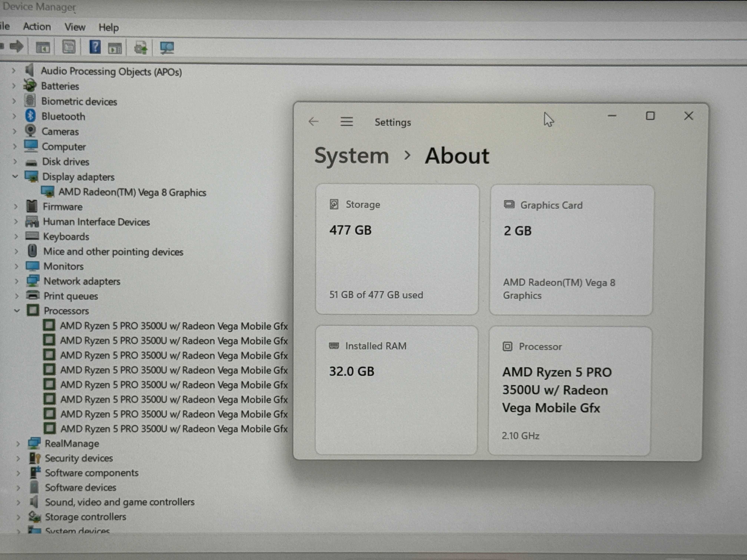Click the Installed RAM 32.0 GB card
The height and width of the screenshot is (560, 747).
pos(396,390)
